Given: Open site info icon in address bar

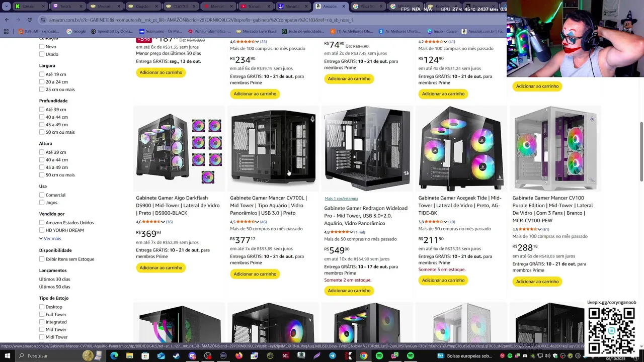Looking at the screenshot, I should click(x=44, y=20).
